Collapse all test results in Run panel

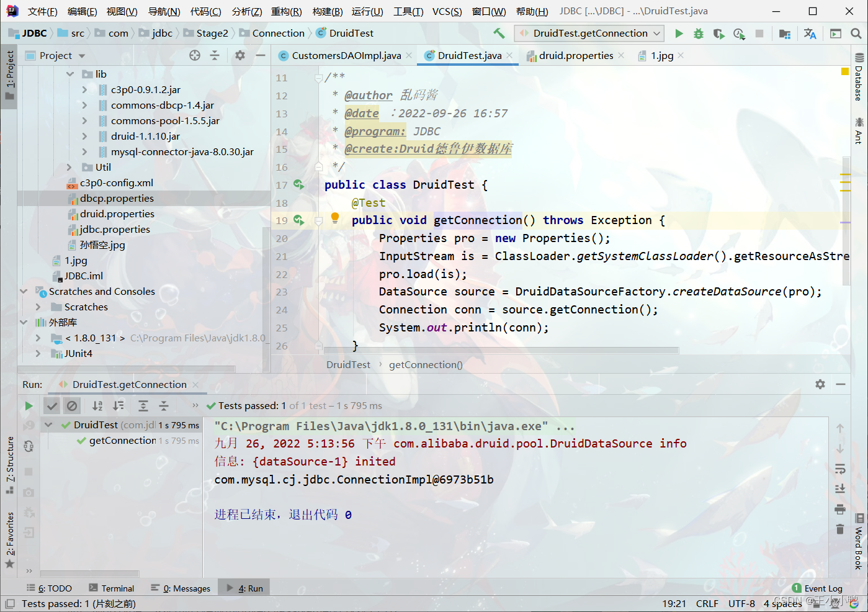click(x=164, y=406)
